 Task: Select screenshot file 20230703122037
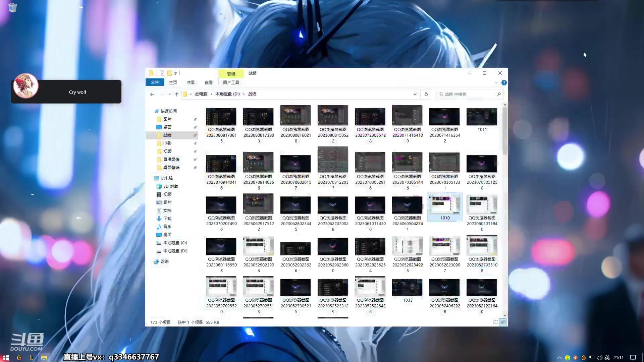click(333, 169)
